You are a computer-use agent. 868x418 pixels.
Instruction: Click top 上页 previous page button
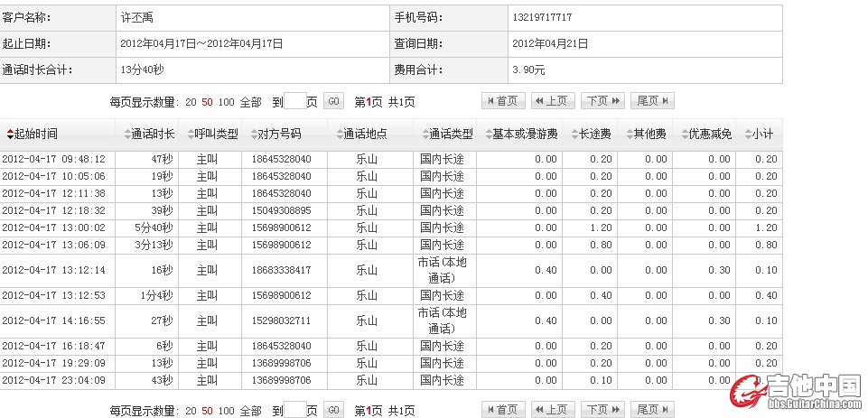pos(553,101)
